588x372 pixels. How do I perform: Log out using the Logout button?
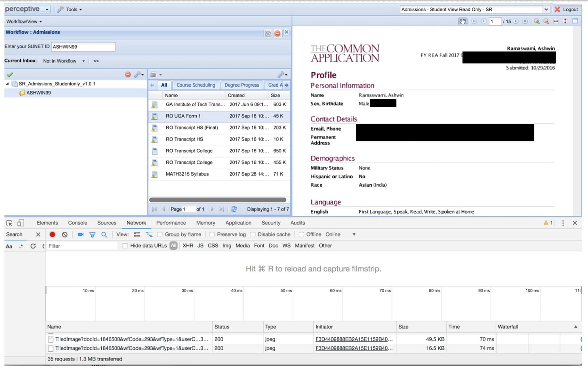coord(566,9)
